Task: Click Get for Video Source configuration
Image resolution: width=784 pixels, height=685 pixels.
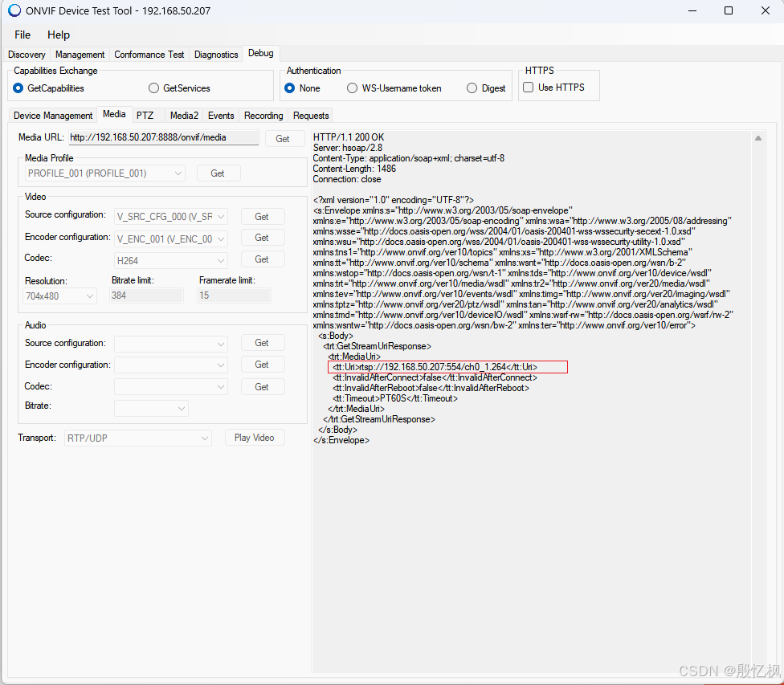Action: click(262, 217)
